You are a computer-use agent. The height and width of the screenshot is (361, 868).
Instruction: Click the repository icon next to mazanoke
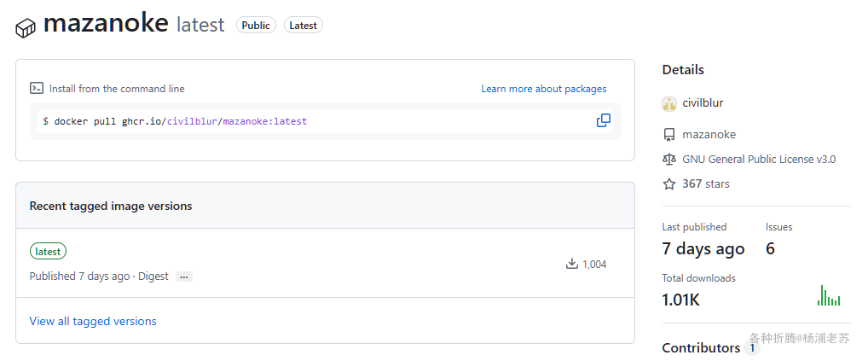[x=669, y=134]
